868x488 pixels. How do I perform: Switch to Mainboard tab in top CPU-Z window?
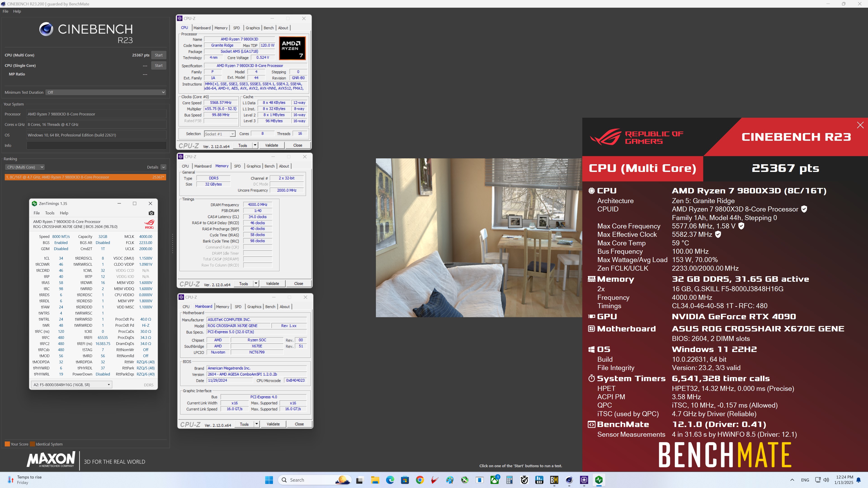(202, 28)
